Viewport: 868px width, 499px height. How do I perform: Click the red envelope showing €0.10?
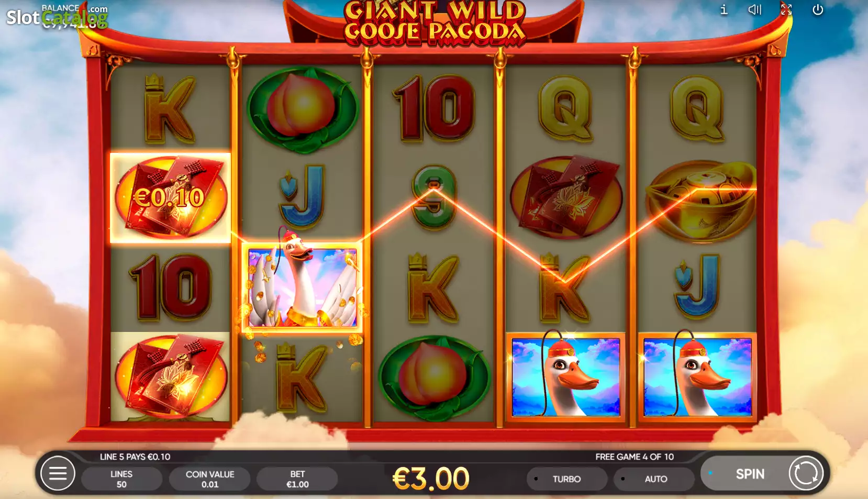click(171, 198)
